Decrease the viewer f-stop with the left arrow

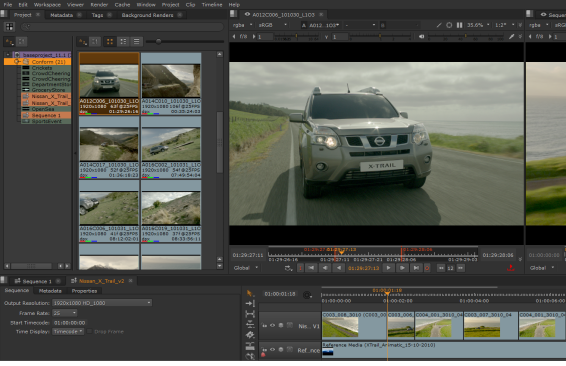point(234,36)
